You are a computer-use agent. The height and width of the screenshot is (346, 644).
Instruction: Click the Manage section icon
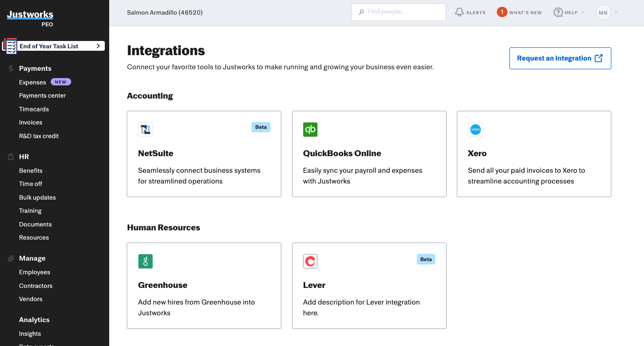tap(11, 259)
